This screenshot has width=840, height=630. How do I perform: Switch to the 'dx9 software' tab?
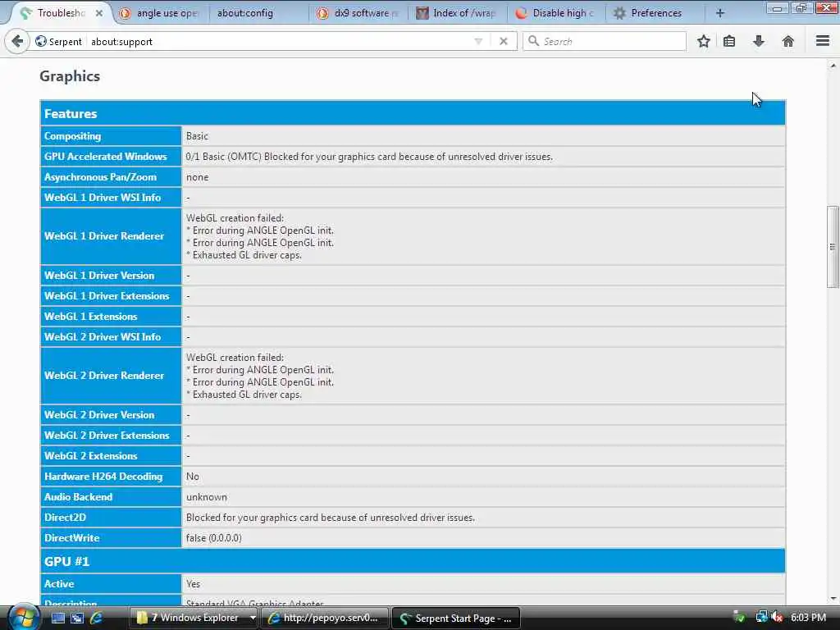[359, 13]
